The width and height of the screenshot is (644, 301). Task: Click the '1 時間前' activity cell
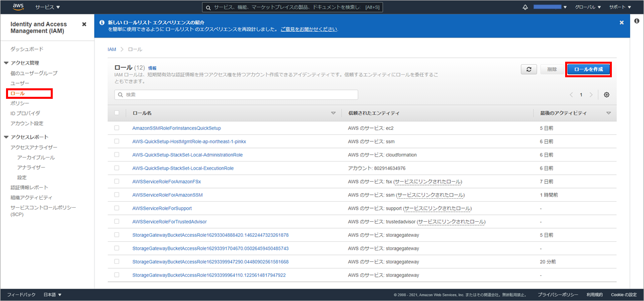[x=549, y=195]
